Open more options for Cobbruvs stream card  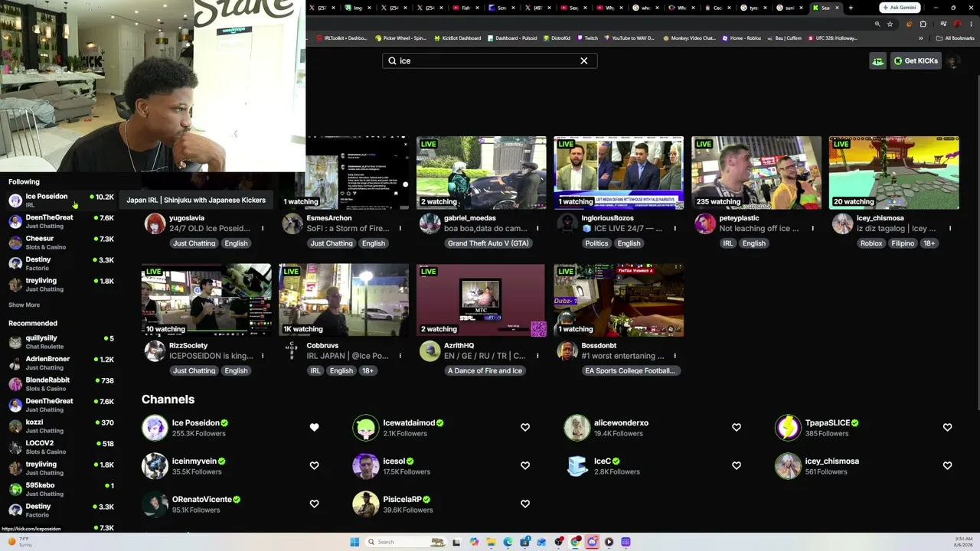coord(400,356)
